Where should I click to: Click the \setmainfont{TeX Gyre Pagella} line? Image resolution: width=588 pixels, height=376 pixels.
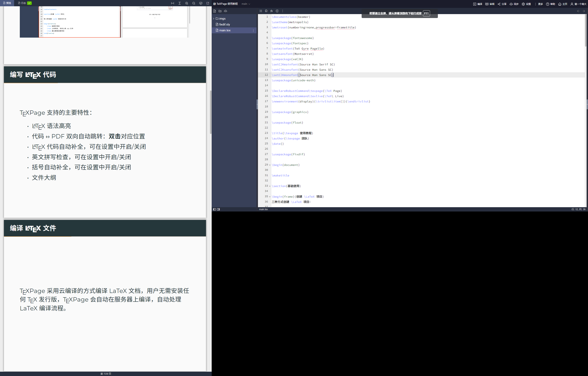coord(298,49)
